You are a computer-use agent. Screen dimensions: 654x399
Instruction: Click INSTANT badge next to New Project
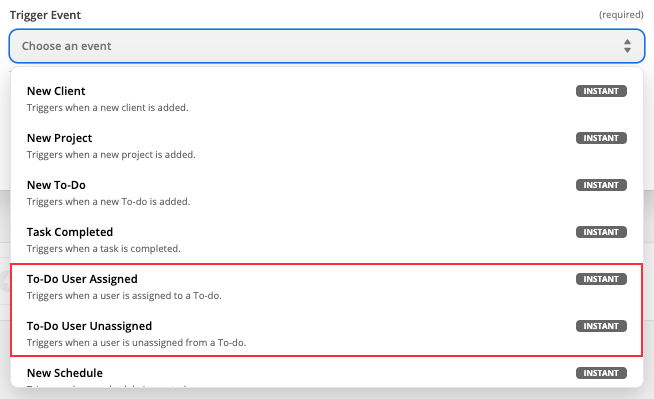[x=601, y=138]
